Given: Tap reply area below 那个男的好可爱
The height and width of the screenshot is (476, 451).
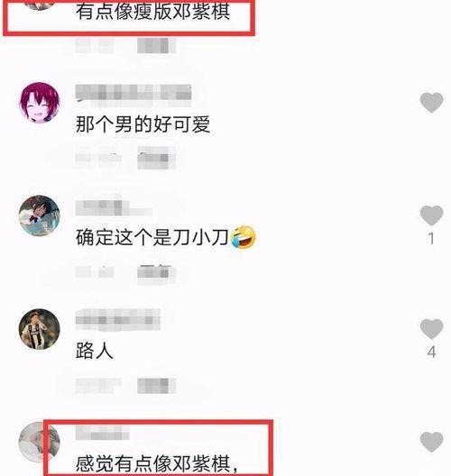Looking at the screenshot, I should pyautogui.click(x=125, y=158).
